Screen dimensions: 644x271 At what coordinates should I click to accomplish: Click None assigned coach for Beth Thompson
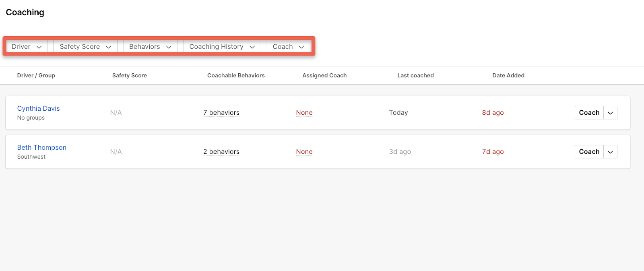[304, 152]
